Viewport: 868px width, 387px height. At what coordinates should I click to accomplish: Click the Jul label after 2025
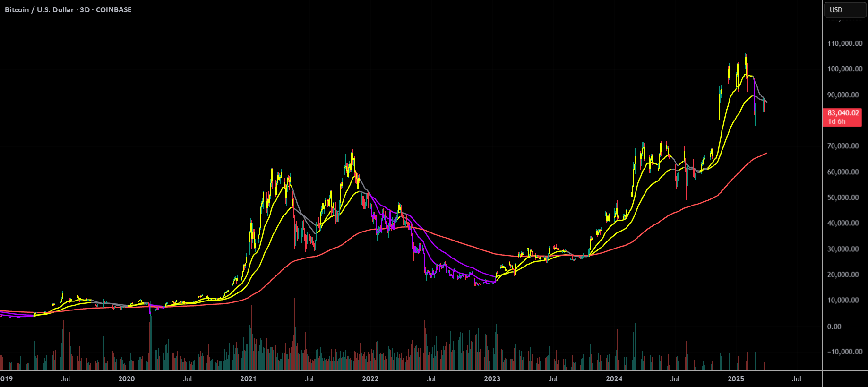(x=797, y=379)
